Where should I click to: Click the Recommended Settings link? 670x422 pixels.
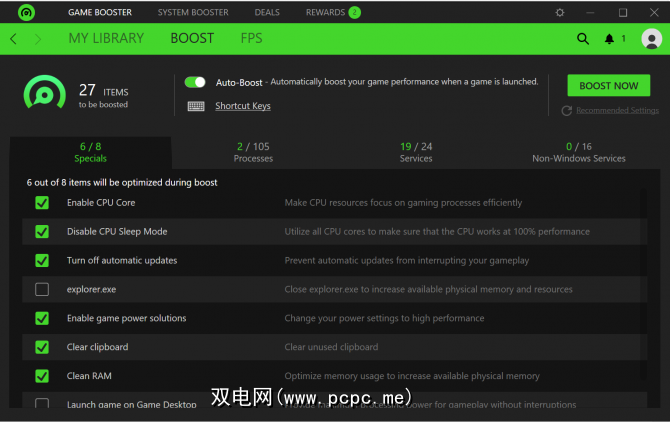(x=617, y=111)
